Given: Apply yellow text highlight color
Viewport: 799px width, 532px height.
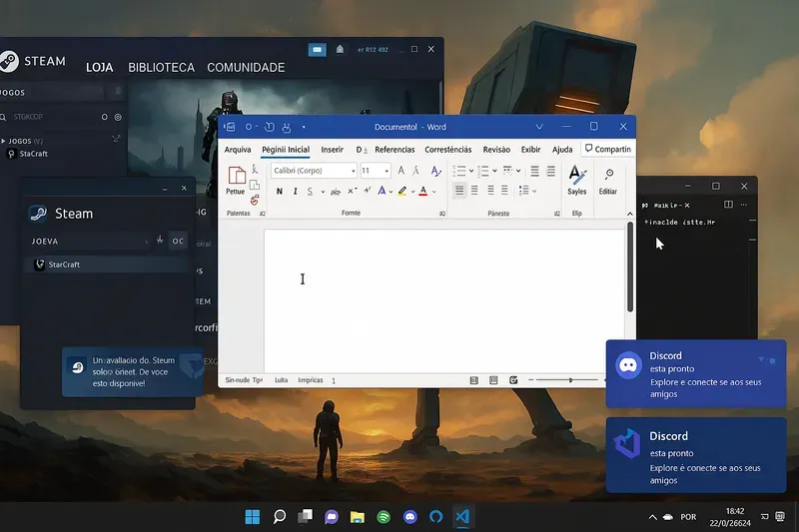Looking at the screenshot, I should [x=402, y=191].
